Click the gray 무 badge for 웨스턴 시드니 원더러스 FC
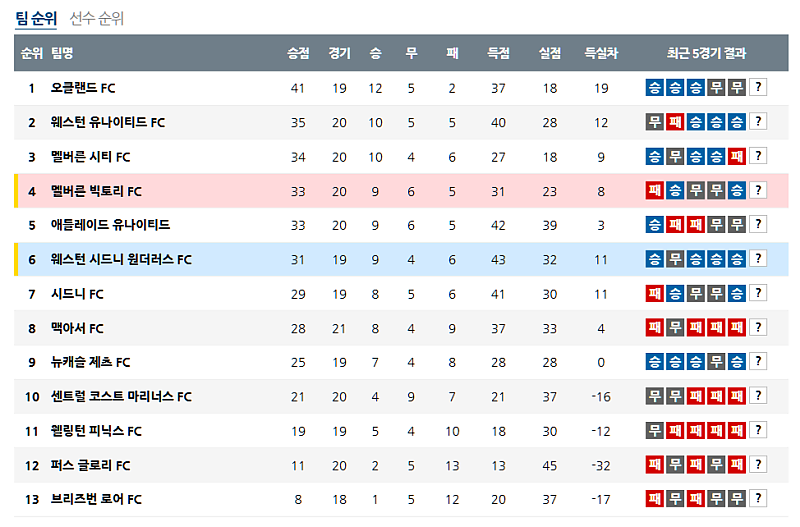Viewport: 800px width, 527px height. pyautogui.click(x=675, y=259)
